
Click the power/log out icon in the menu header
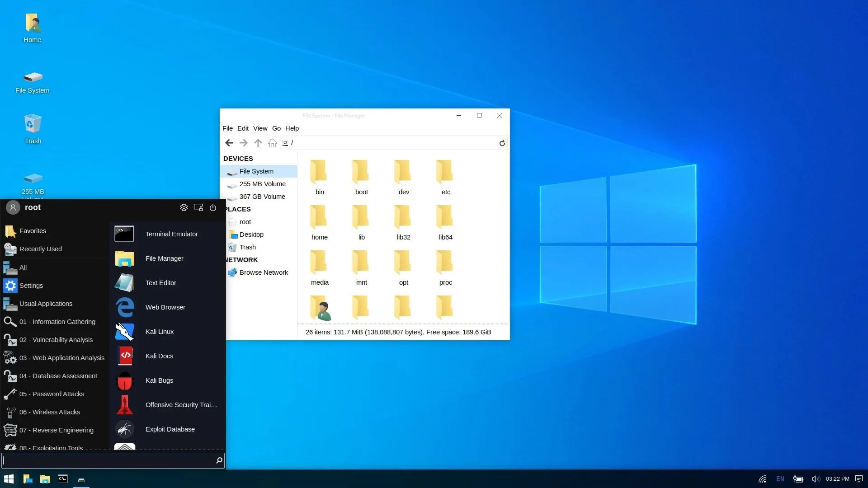coord(213,207)
